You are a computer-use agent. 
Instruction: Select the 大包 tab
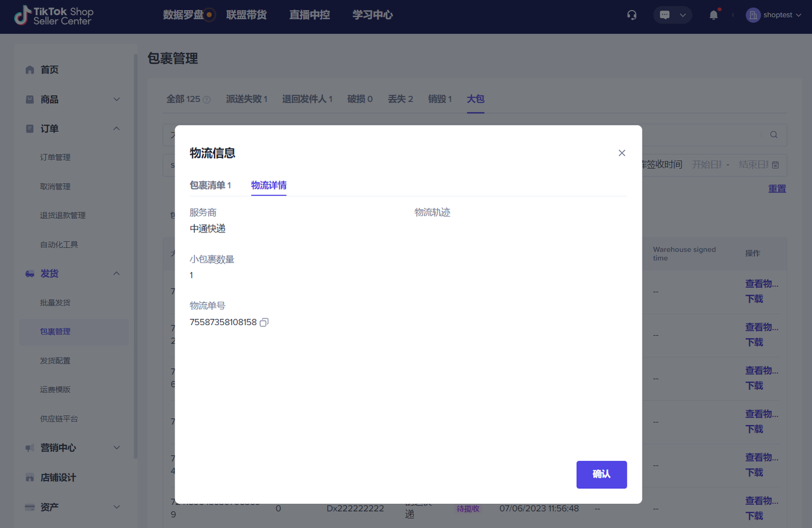(476, 99)
